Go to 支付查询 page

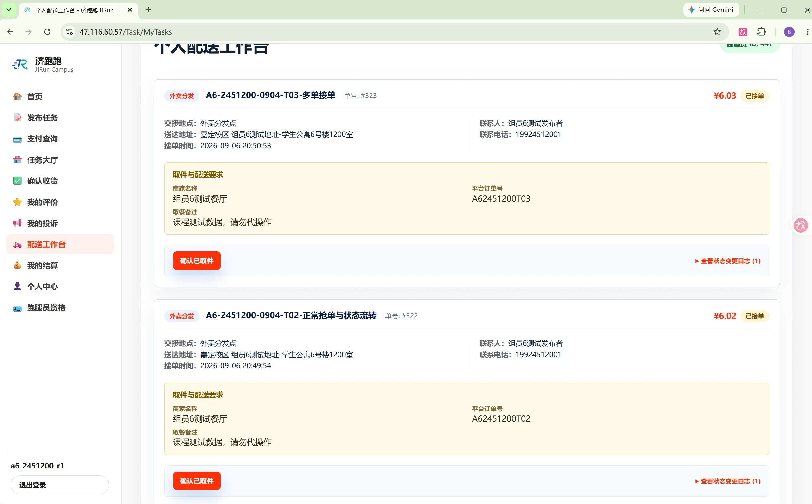60,139
